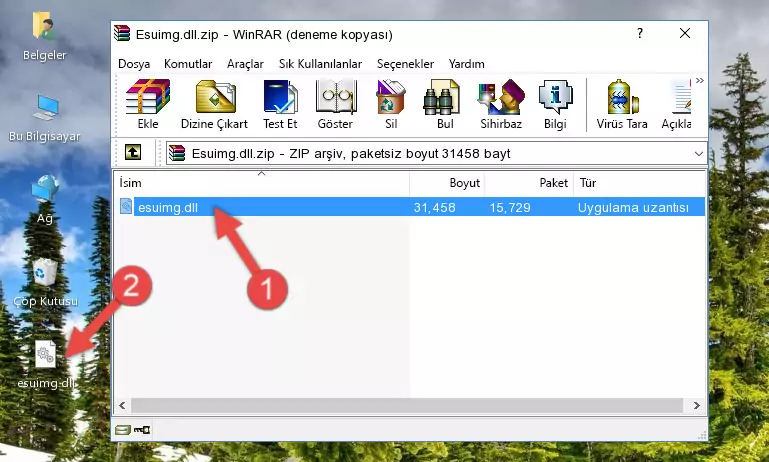Select the Ağ network desktop icon
769x462 pixels.
click(x=45, y=200)
